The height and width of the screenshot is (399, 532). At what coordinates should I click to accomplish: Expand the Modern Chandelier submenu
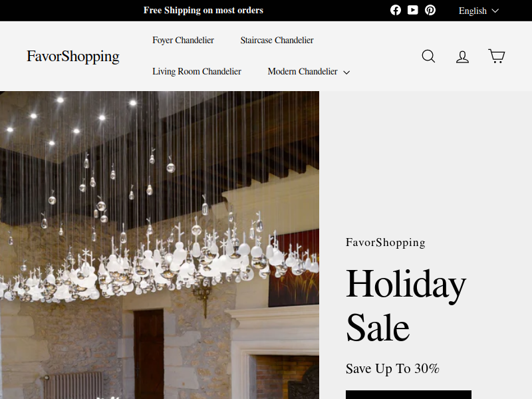click(x=309, y=72)
